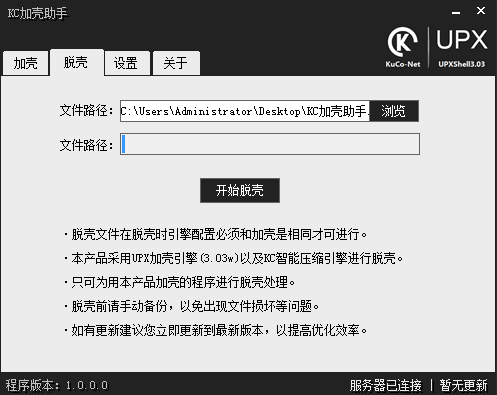Click the 服务器已连接 status text
The image size is (497, 395).
click(x=386, y=385)
